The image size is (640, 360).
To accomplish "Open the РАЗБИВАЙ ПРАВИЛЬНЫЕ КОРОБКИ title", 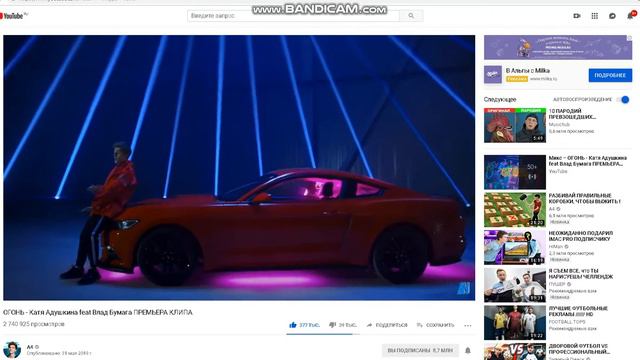I will point(585,198).
